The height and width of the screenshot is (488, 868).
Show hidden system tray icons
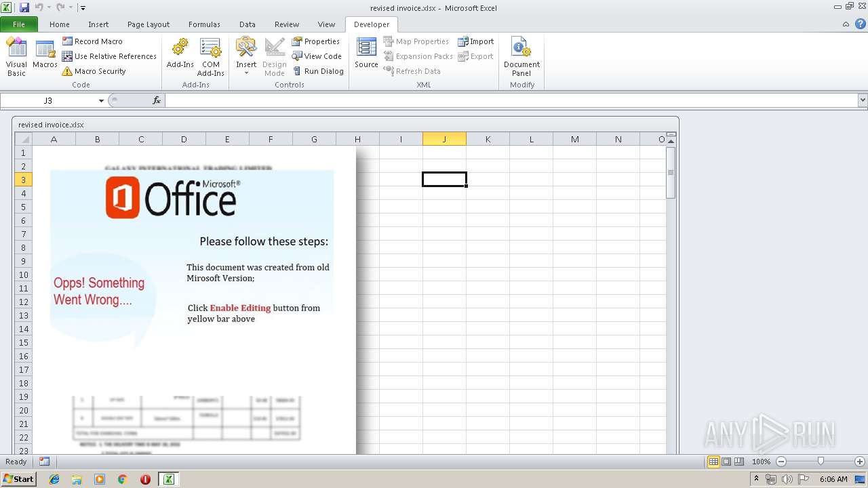tap(757, 479)
